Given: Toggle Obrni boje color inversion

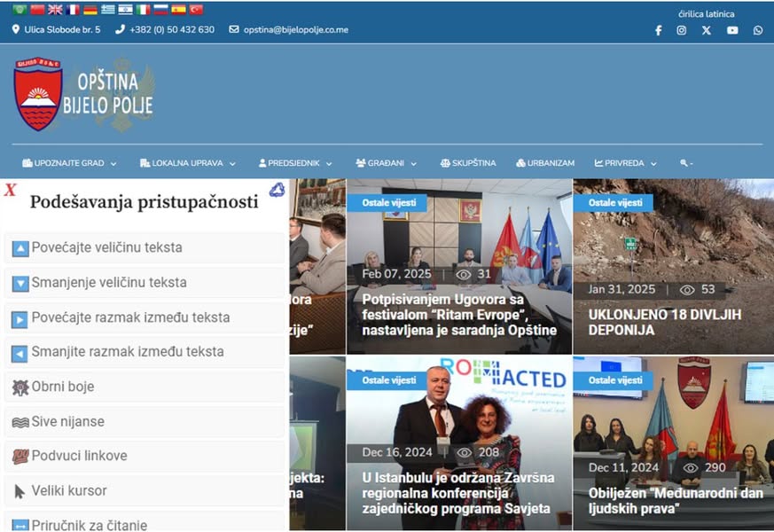Looking at the screenshot, I should (145, 387).
